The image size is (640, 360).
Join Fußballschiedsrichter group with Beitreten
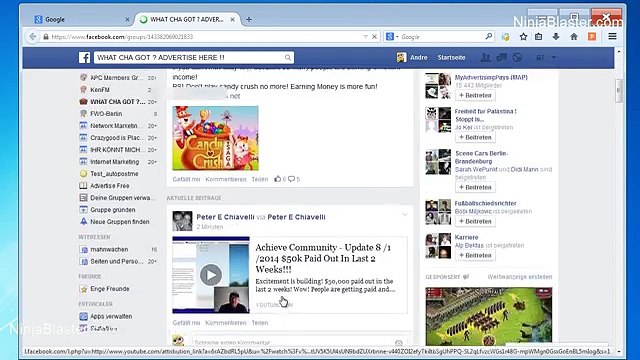click(476, 221)
